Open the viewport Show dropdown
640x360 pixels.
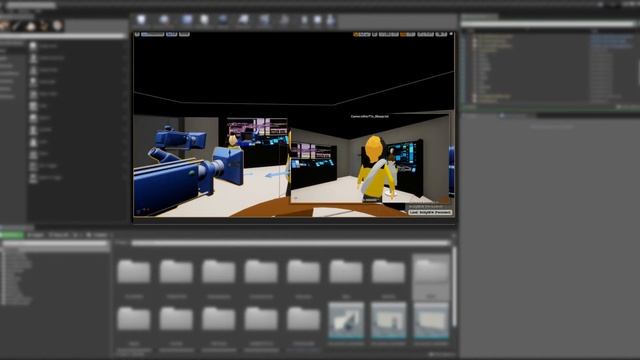pyautogui.click(x=184, y=34)
